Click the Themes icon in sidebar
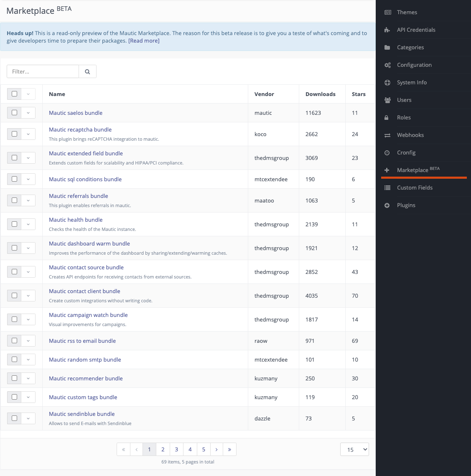 tap(387, 12)
